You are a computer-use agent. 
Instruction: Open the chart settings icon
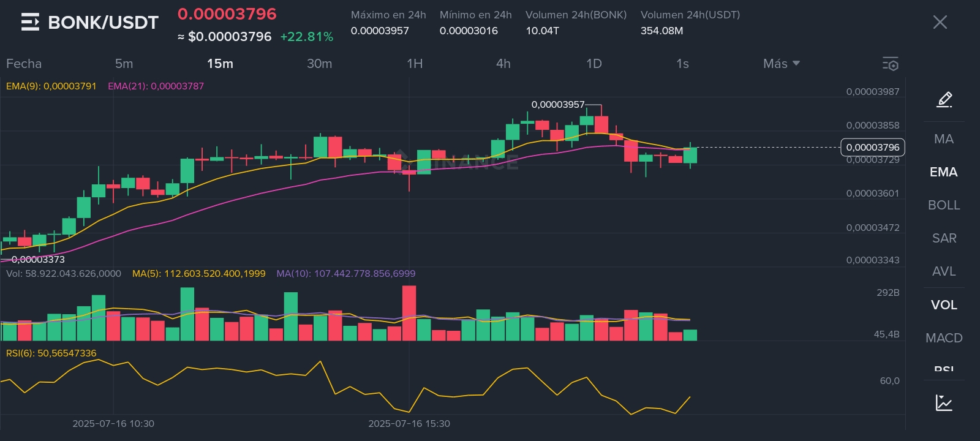click(x=890, y=64)
